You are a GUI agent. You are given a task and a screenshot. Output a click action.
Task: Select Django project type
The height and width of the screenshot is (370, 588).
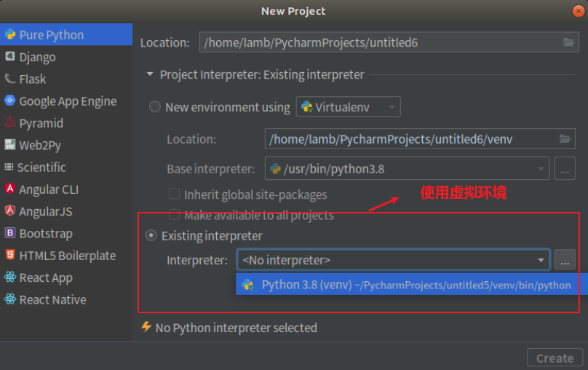click(66, 57)
